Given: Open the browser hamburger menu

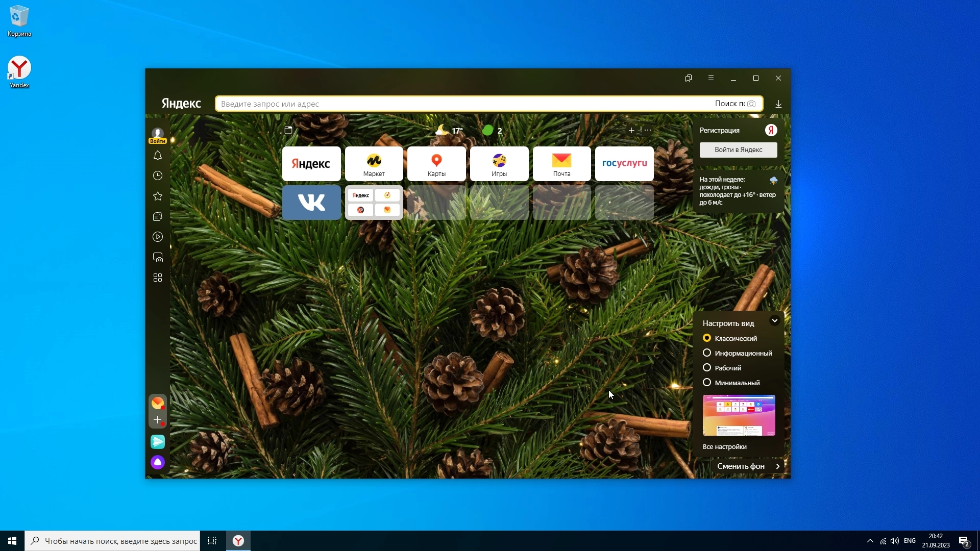Looking at the screenshot, I should click(711, 78).
